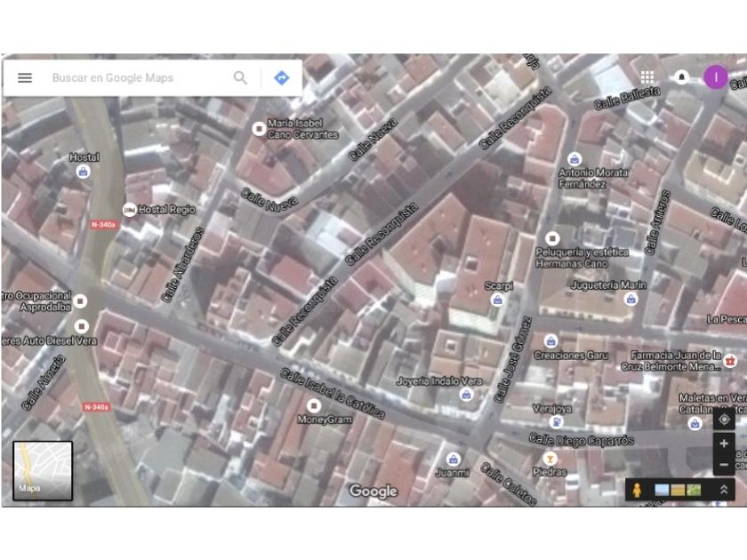Viewport: 747px width, 560px height.
Task: Select the Antonio Morata Fernández shop marker
Action: (574, 158)
